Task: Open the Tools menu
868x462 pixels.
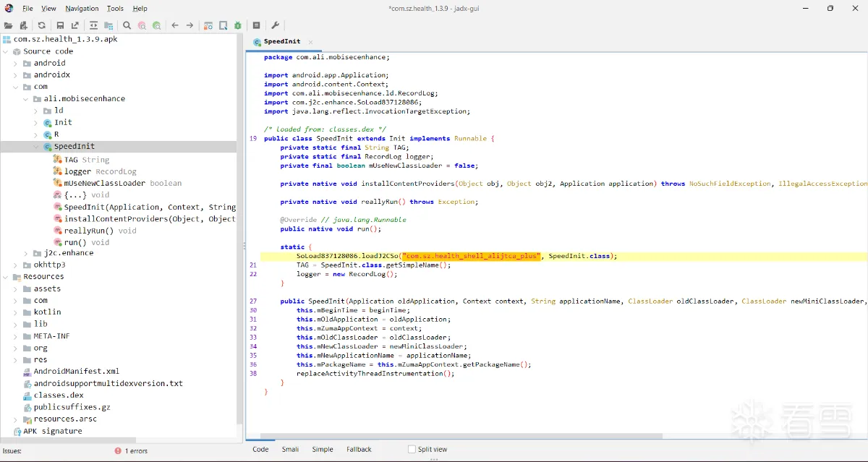Action: pyautogui.click(x=115, y=9)
